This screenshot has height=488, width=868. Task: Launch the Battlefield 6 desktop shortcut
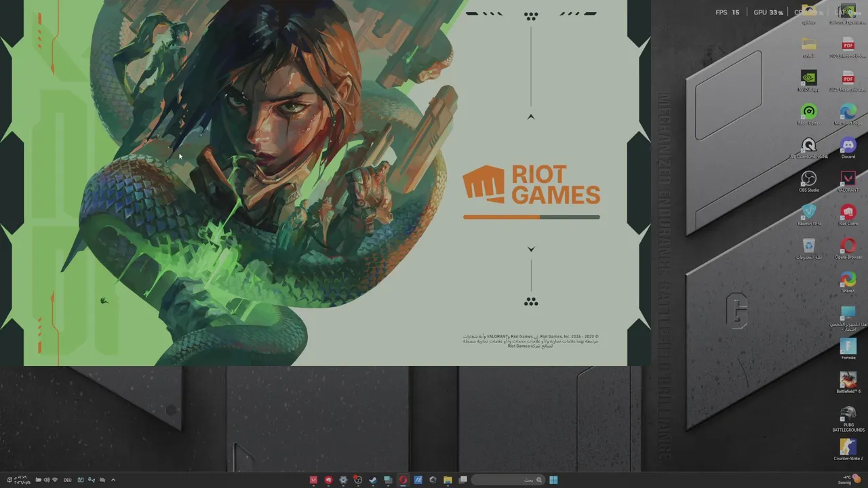tap(848, 383)
